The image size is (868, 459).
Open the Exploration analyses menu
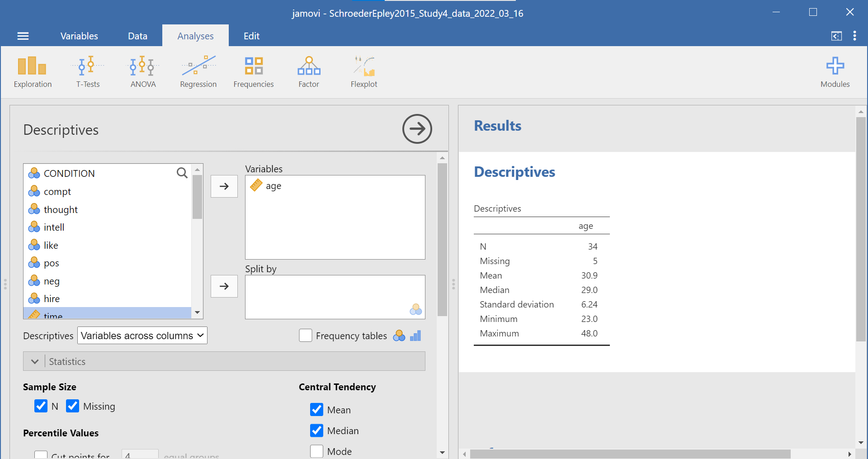pyautogui.click(x=33, y=71)
